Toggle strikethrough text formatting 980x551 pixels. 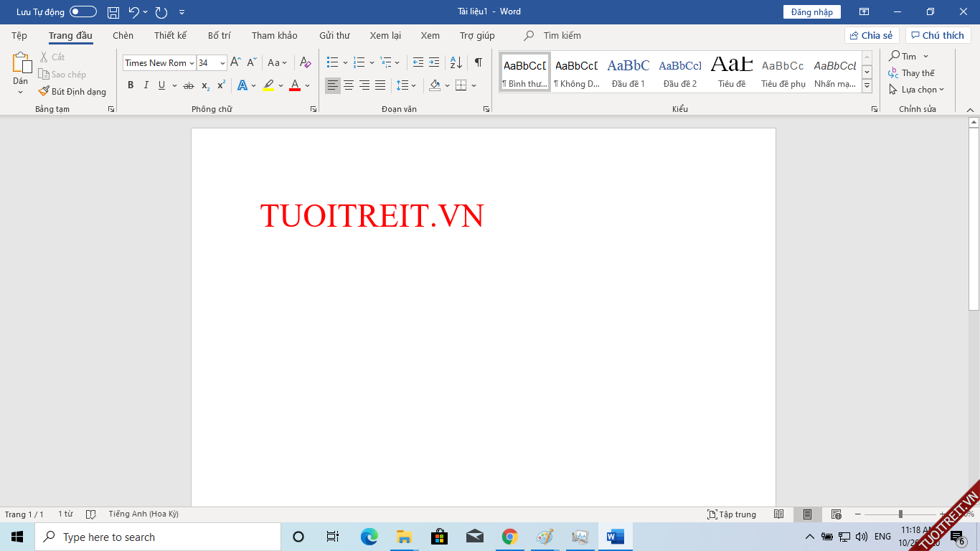pyautogui.click(x=189, y=85)
